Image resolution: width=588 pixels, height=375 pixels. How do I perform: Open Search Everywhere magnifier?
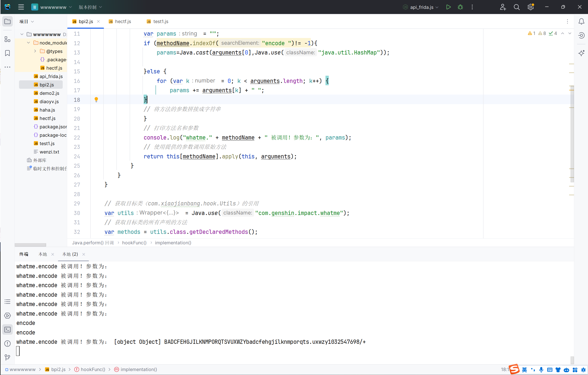[517, 7]
